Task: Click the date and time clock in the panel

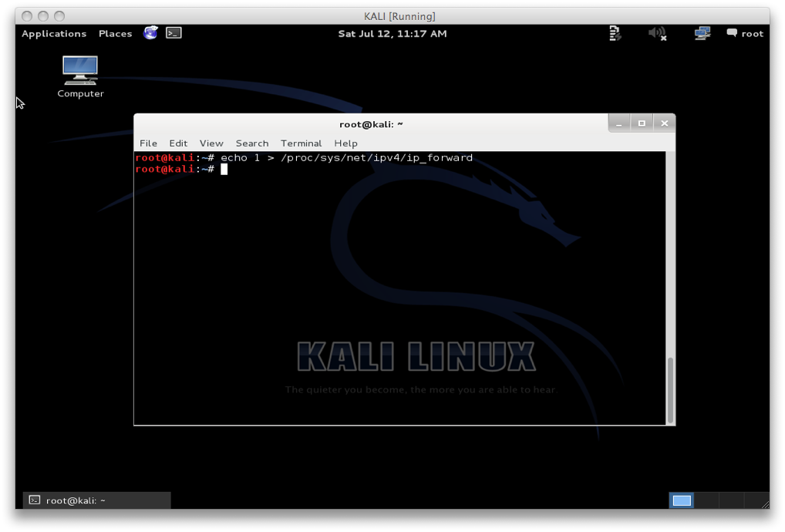Action: click(392, 33)
